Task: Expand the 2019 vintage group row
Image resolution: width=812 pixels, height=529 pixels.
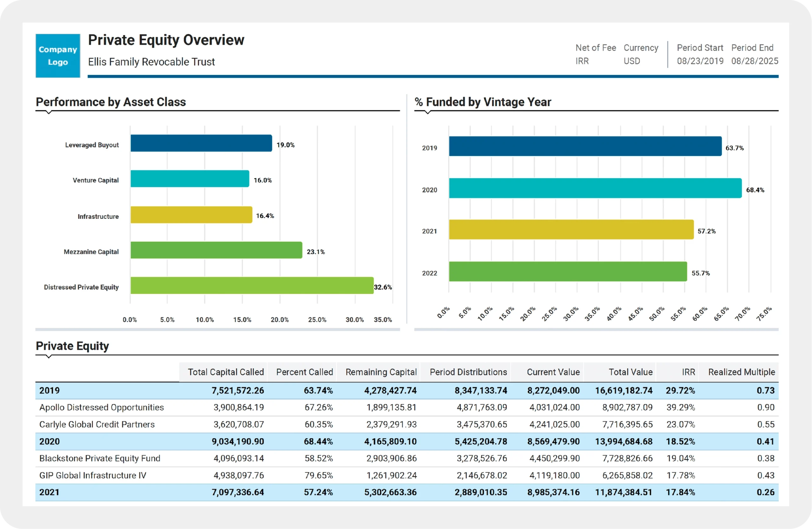Action: click(x=50, y=390)
